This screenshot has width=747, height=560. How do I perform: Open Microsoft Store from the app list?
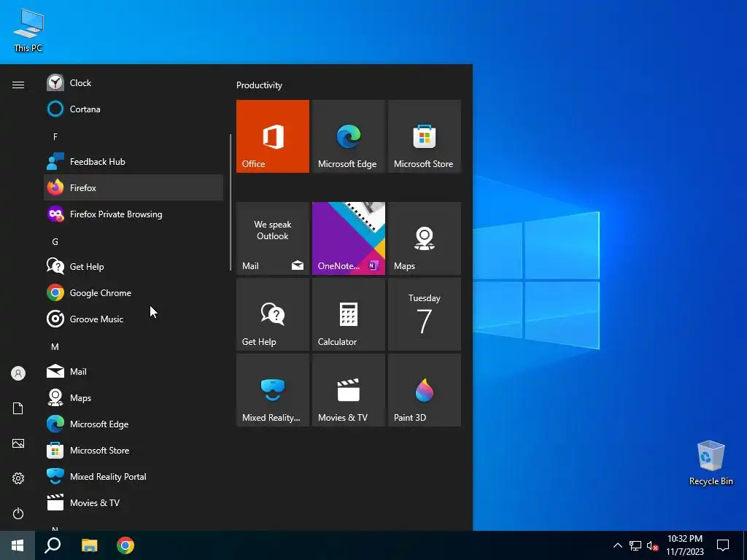point(133,450)
